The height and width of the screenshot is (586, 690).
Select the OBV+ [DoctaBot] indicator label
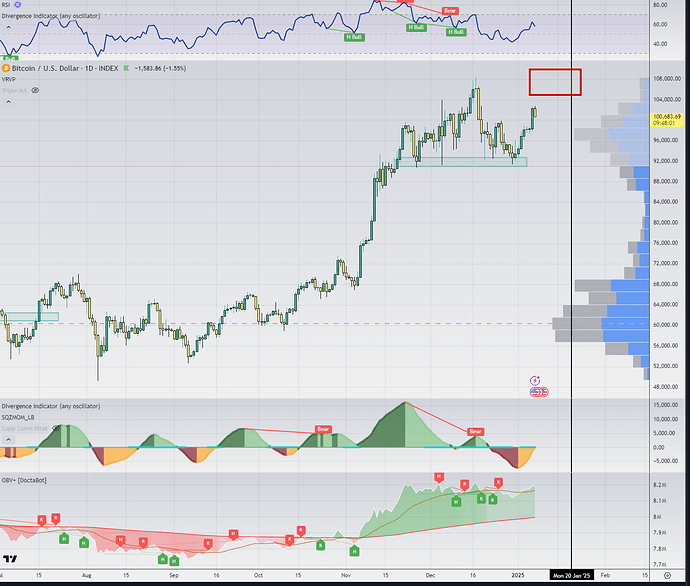(x=24, y=480)
